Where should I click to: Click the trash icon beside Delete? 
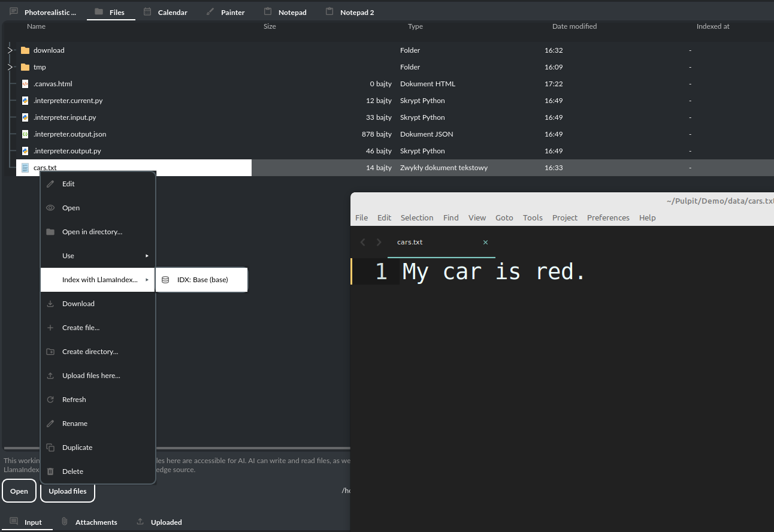[50, 471]
